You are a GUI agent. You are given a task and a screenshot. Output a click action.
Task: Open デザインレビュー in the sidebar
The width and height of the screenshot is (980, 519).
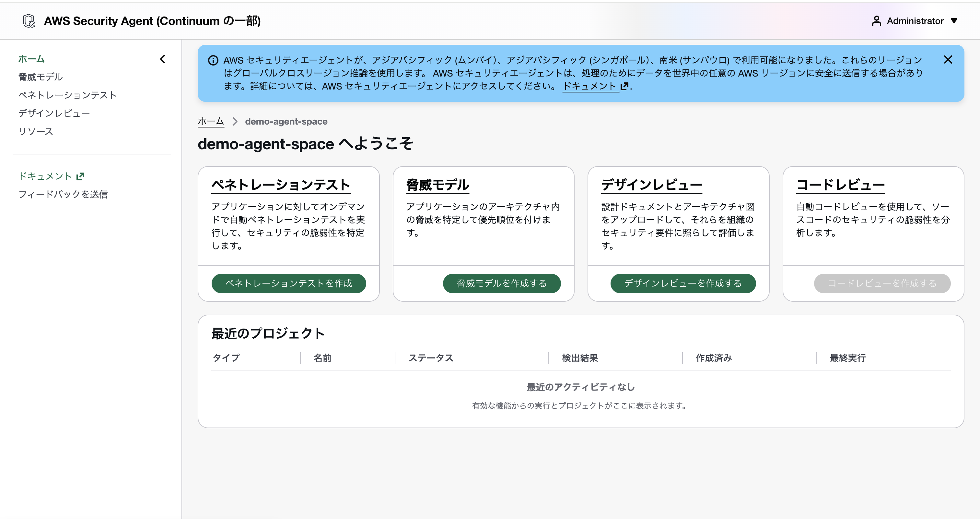pos(54,113)
